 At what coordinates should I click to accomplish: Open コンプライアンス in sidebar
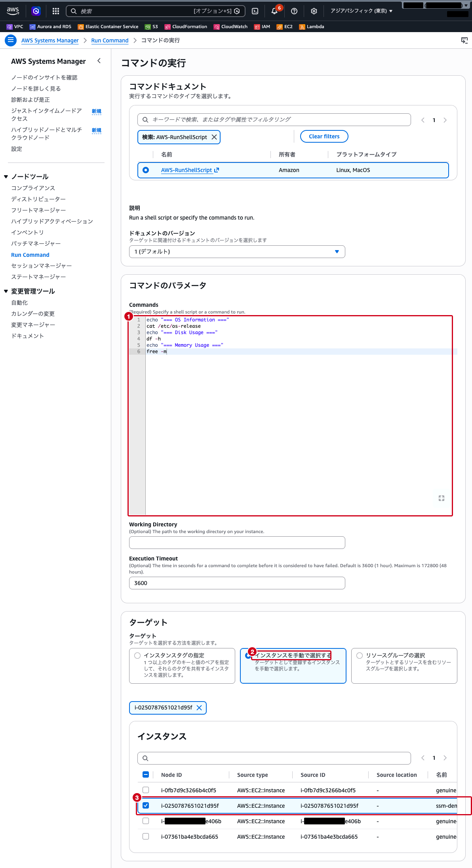33,188
